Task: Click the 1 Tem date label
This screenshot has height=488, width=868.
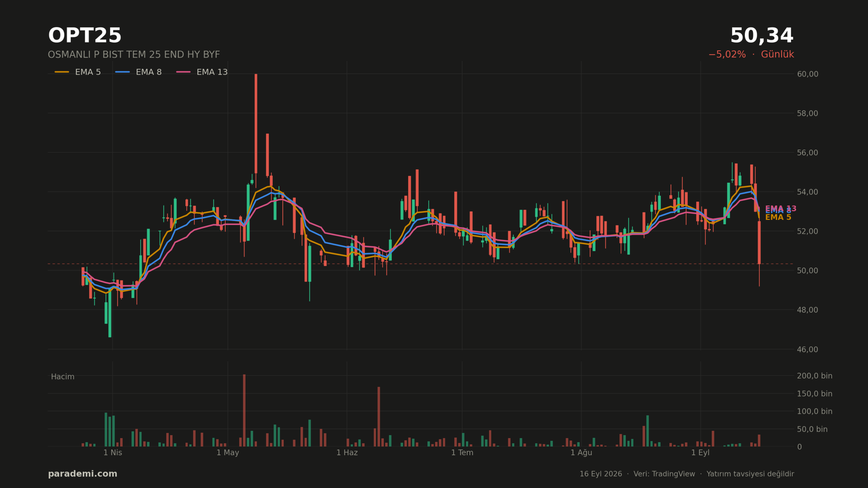Action: coord(462,453)
